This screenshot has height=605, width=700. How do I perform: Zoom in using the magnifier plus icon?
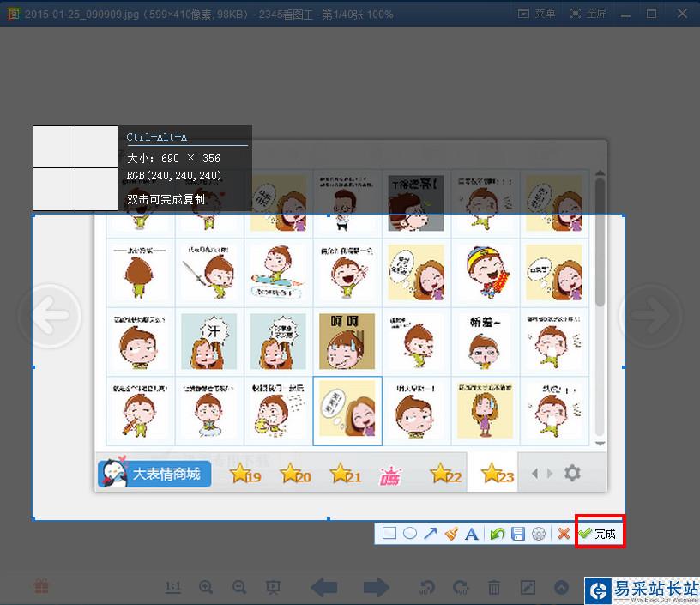(x=206, y=587)
